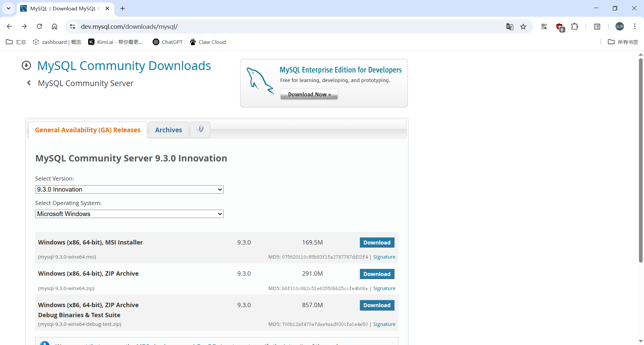The height and width of the screenshot is (345, 644).
Task: Open the red shield ad blocker extension
Action: (x=559, y=27)
